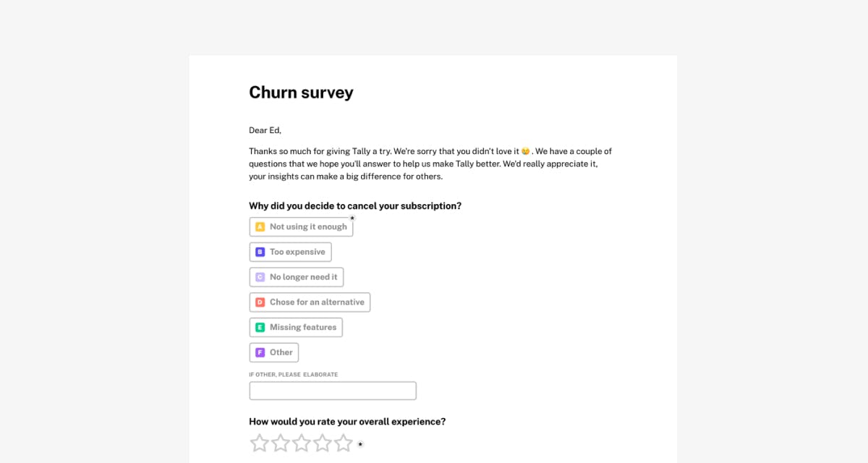Click the "IF OTHER, PLEASE ELABORATE" label
Image resolution: width=868 pixels, height=463 pixels.
(294, 374)
